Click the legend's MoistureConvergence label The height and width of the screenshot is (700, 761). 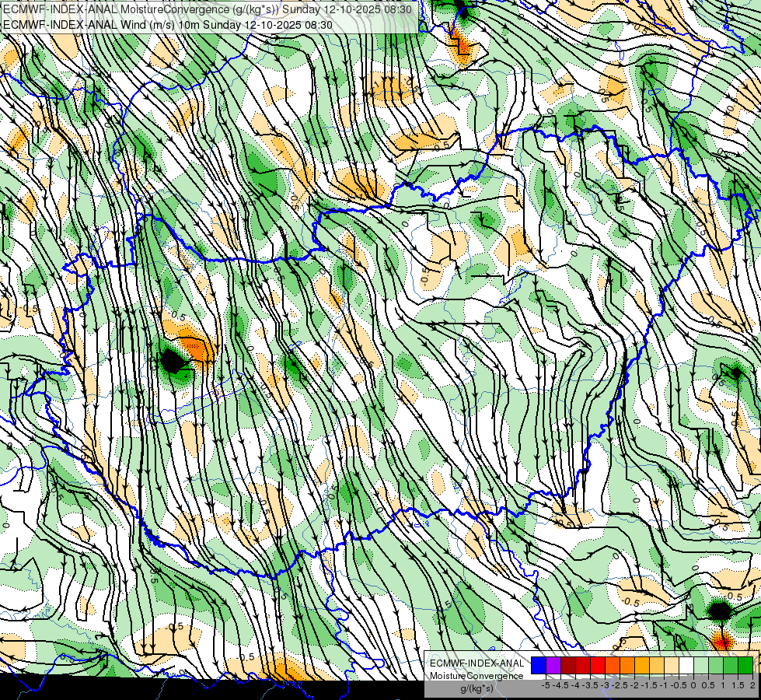pyautogui.click(x=476, y=676)
